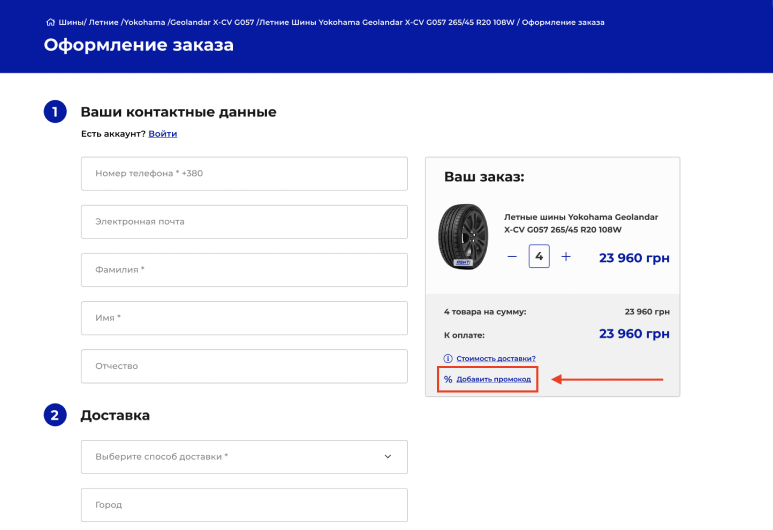Click 'Добавить промокод' link

[495, 379]
